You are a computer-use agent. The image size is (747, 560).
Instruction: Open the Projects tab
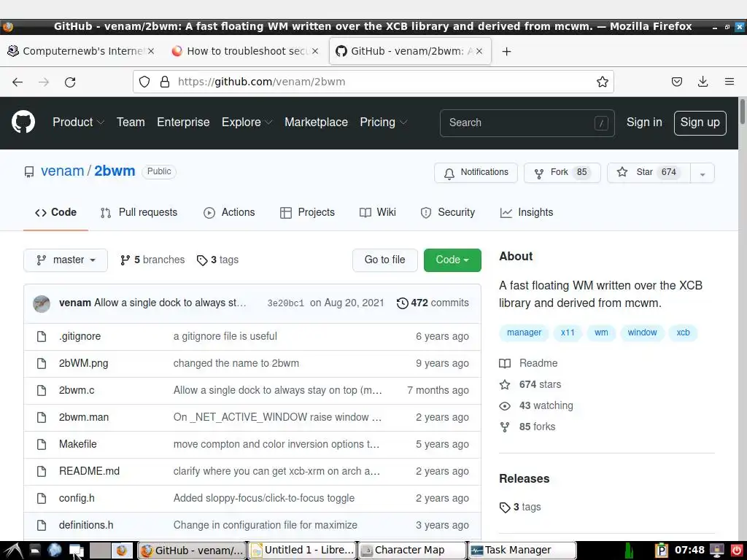(x=307, y=212)
